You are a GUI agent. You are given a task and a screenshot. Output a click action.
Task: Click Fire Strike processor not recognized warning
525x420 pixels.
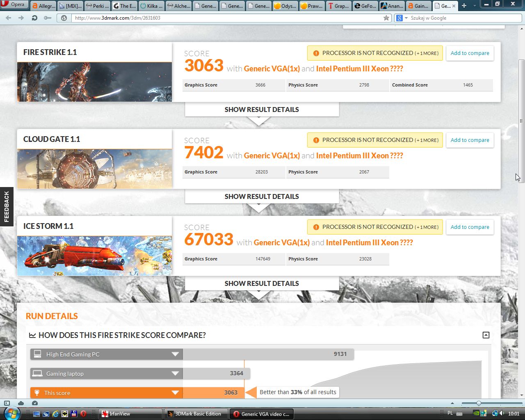click(x=375, y=53)
